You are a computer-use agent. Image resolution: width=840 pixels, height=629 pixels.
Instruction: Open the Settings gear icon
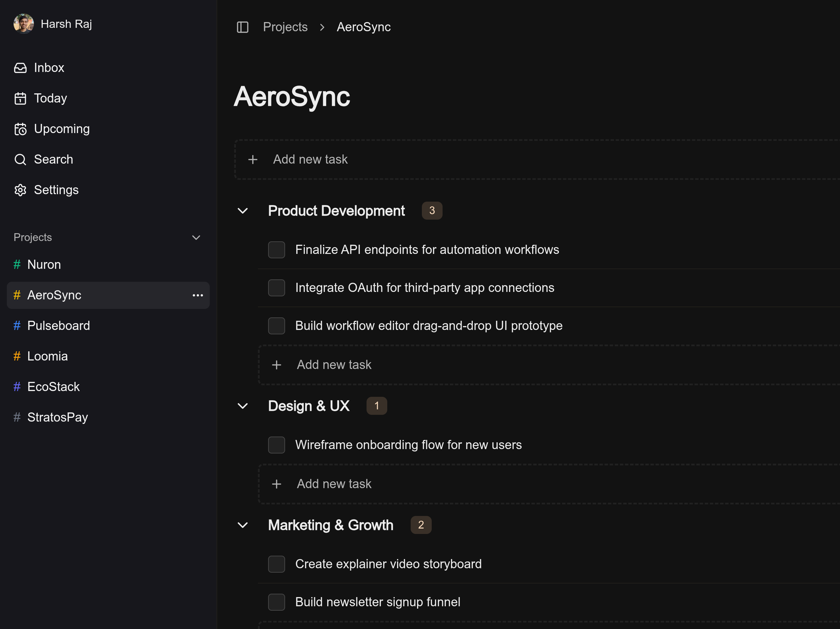20,190
